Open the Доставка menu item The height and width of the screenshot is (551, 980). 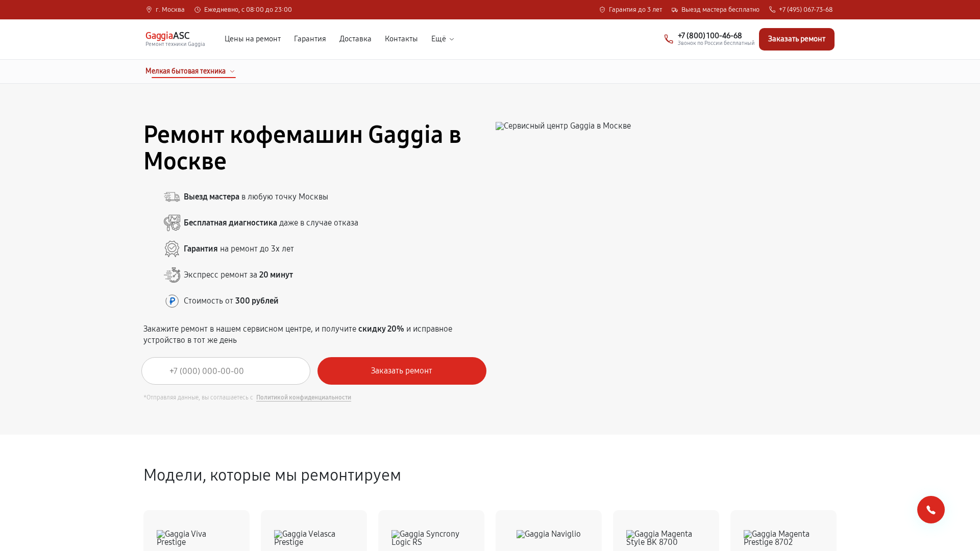pos(355,39)
